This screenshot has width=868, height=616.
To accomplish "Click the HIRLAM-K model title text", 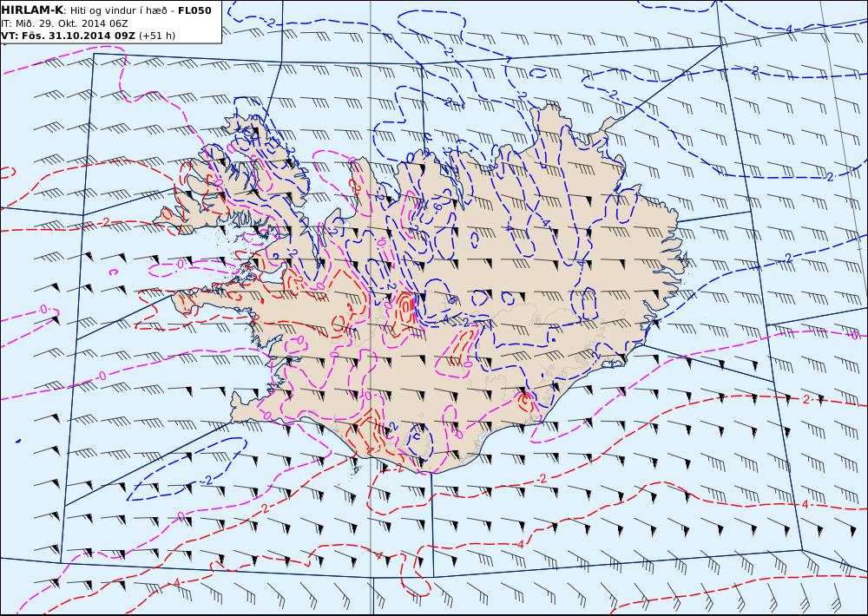I will (x=32, y=10).
